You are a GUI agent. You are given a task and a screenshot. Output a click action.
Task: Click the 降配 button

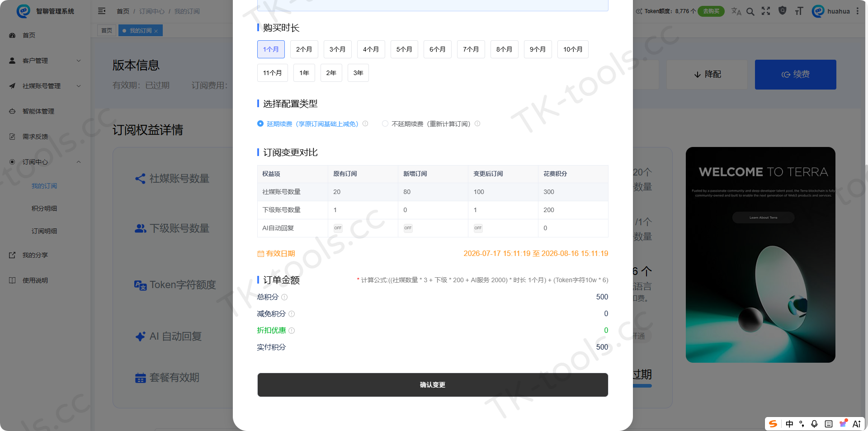coord(708,75)
